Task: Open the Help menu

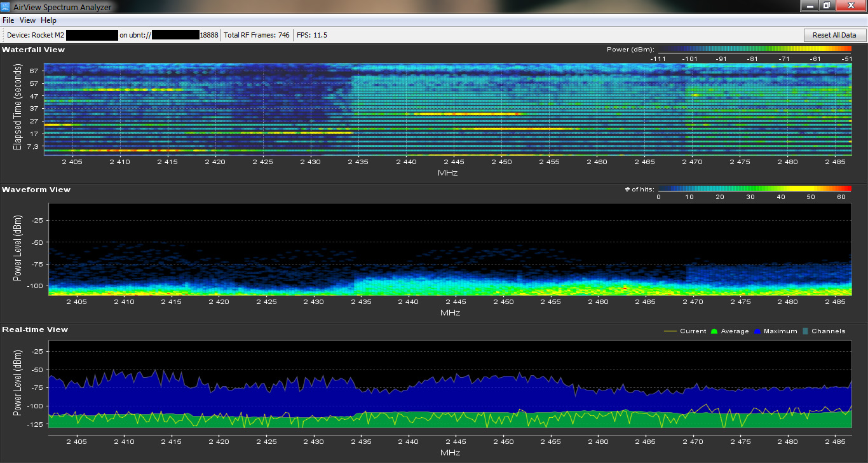Action: pos(48,20)
